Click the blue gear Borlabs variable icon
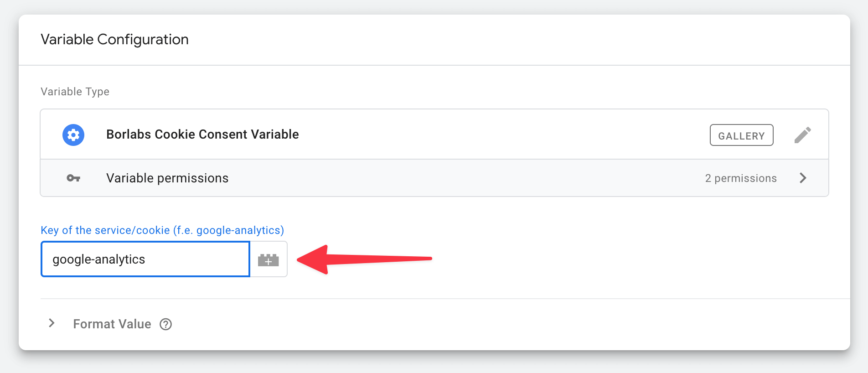 pyautogui.click(x=73, y=135)
